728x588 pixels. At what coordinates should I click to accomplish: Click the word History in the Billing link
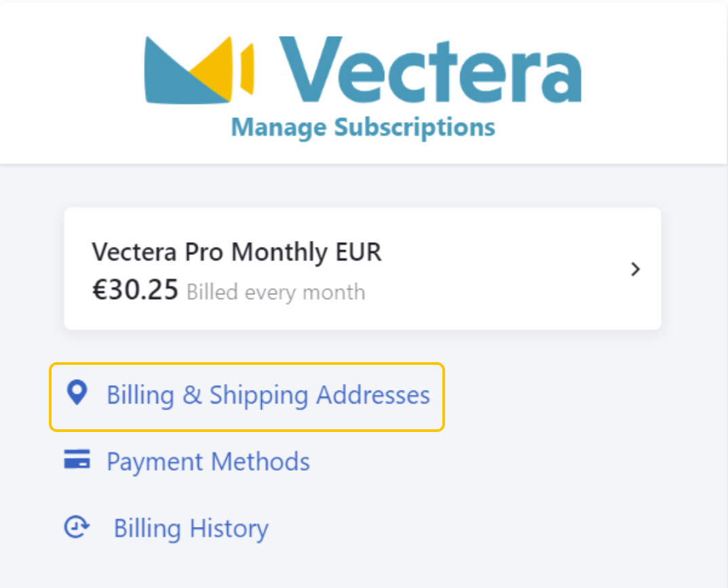click(x=229, y=528)
